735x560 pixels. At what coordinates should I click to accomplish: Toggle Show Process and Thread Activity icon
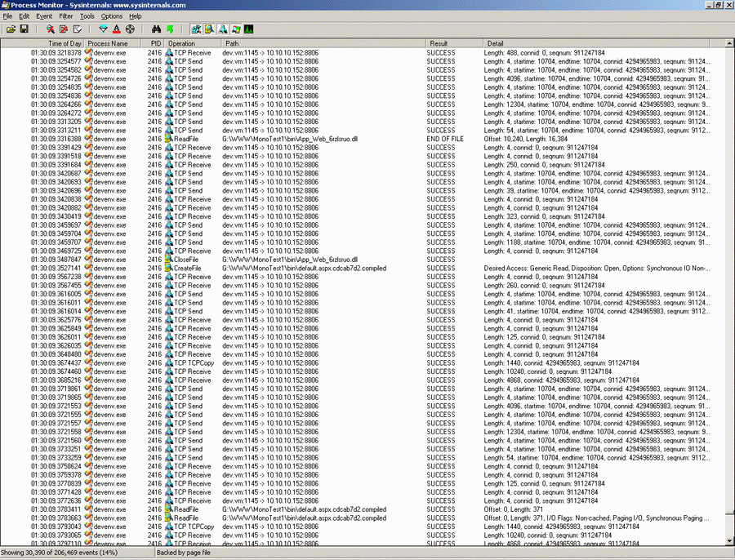point(236,29)
